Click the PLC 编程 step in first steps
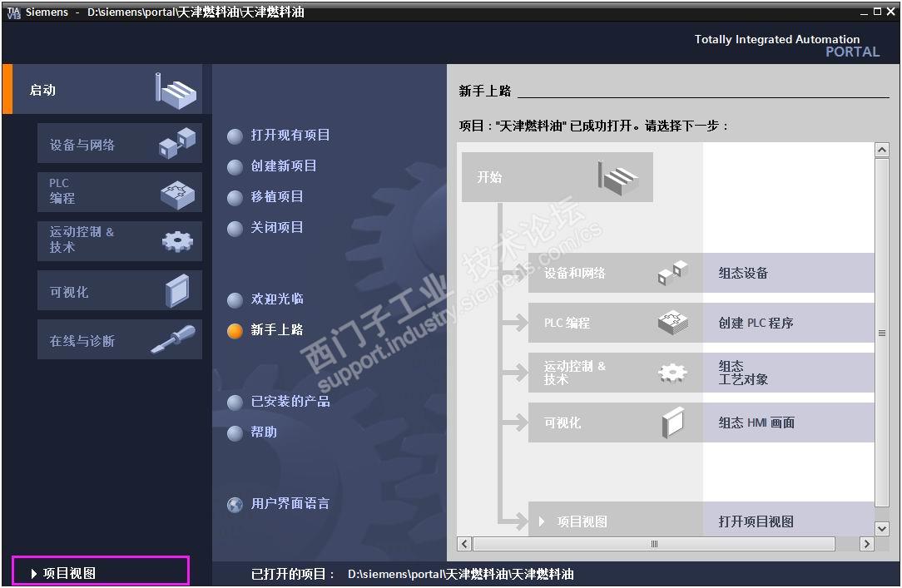The image size is (902, 588). pos(615,323)
